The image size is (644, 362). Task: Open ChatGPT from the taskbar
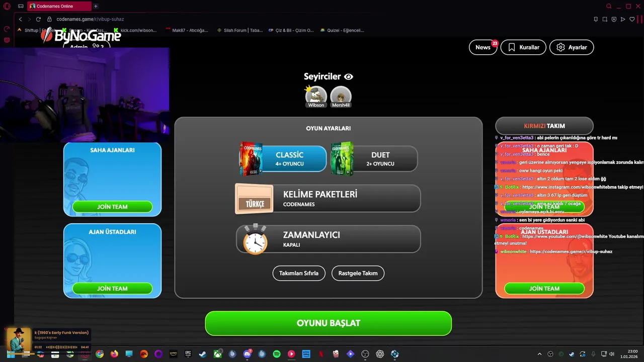[380, 354]
